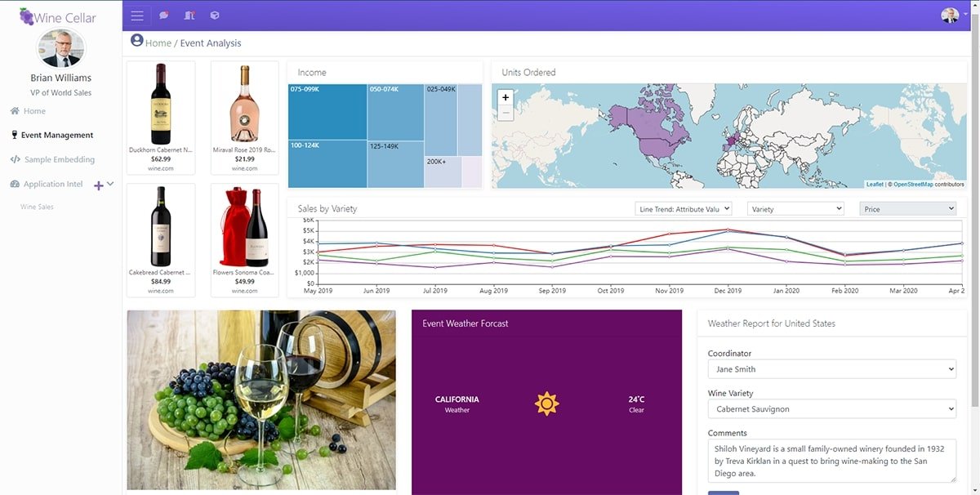Select the 100-124K income treemap tile
Screen dimensions: 980x495
coord(327,164)
